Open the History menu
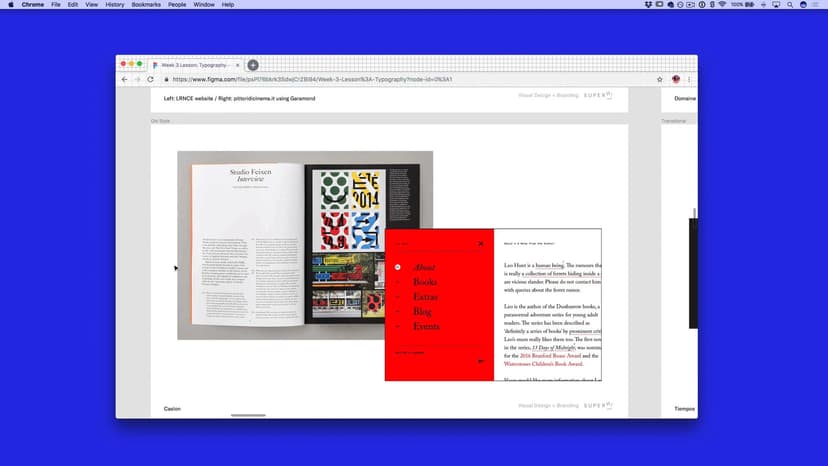 coord(115,5)
